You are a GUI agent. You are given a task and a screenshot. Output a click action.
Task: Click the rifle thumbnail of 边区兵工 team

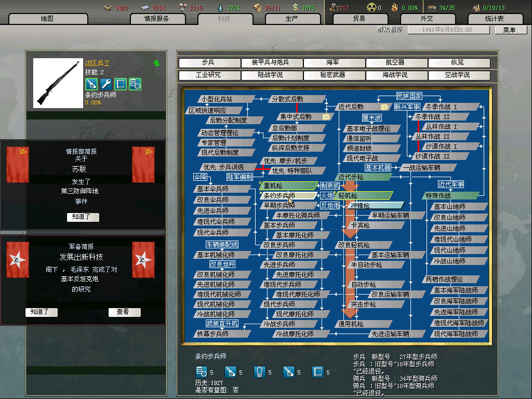pyautogui.click(x=58, y=83)
